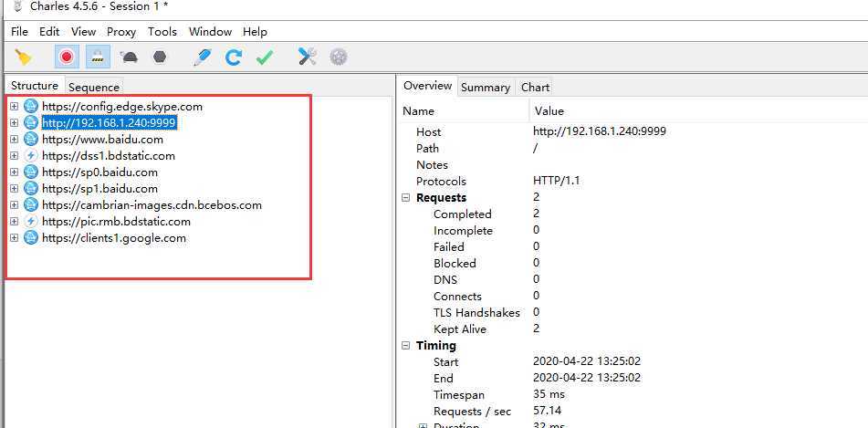Click the Compose pen icon
This screenshot has height=428, width=868.
(203, 57)
